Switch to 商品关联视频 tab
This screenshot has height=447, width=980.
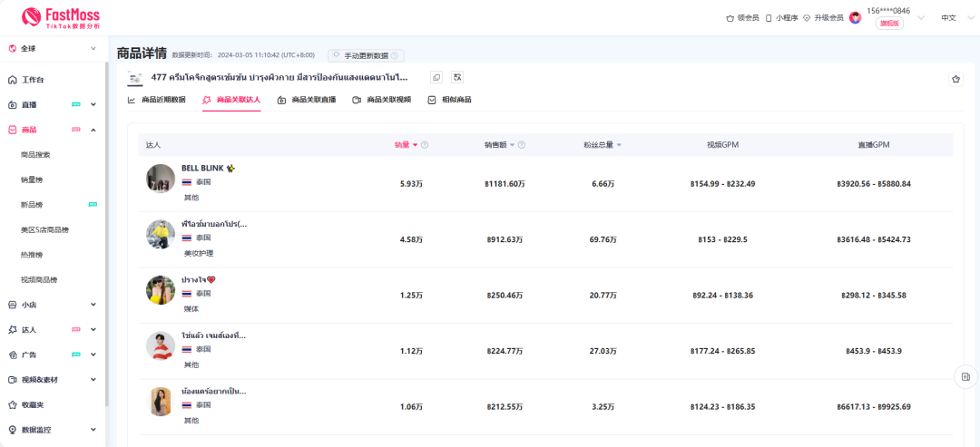click(x=382, y=100)
